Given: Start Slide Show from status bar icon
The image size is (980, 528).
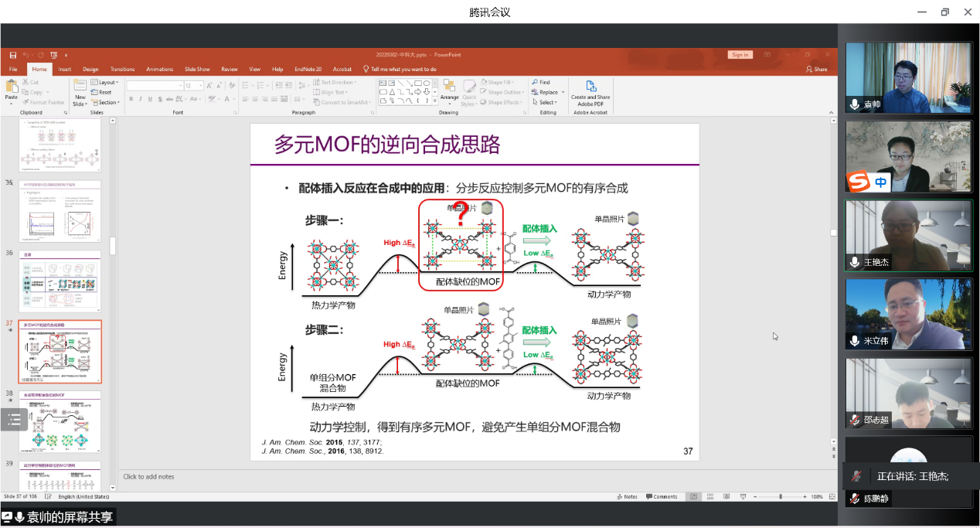Looking at the screenshot, I should click(x=742, y=496).
